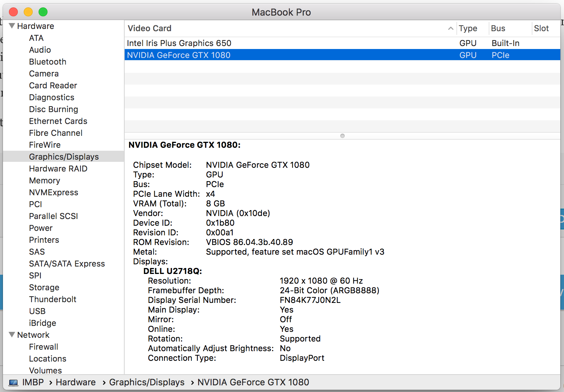This screenshot has height=392, width=564.
Task: Select Thunderbolt in the sidebar
Action: (53, 299)
